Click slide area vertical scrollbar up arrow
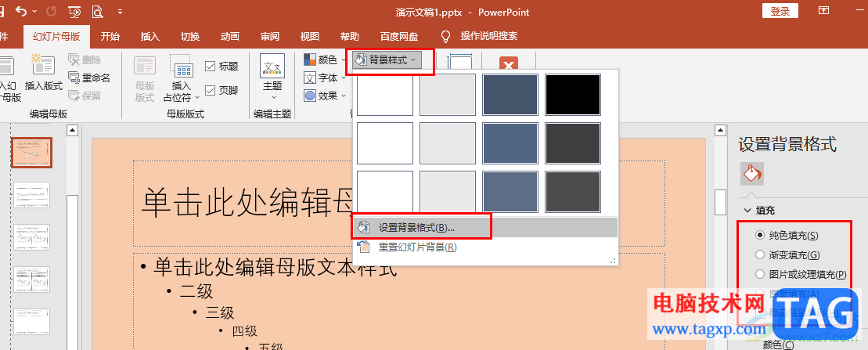 pos(720,131)
